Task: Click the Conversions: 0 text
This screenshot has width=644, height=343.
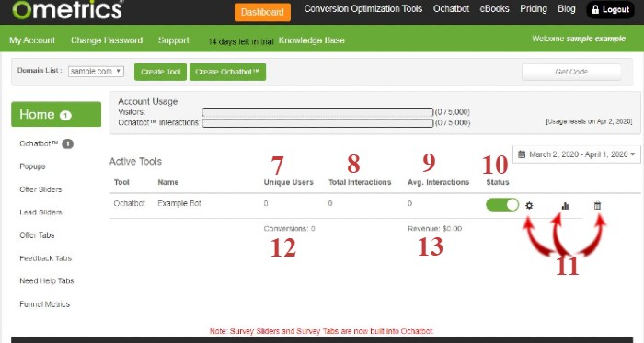Action: pyautogui.click(x=289, y=229)
